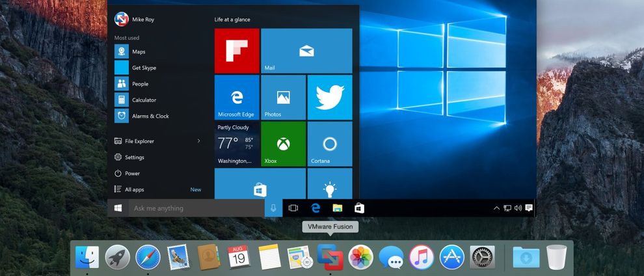644x276 pixels.
Task: Open Photos in the Mac Dock
Action: click(360, 257)
